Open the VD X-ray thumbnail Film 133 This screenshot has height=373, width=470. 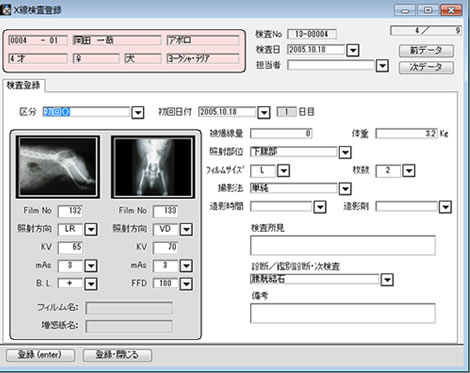153,167
